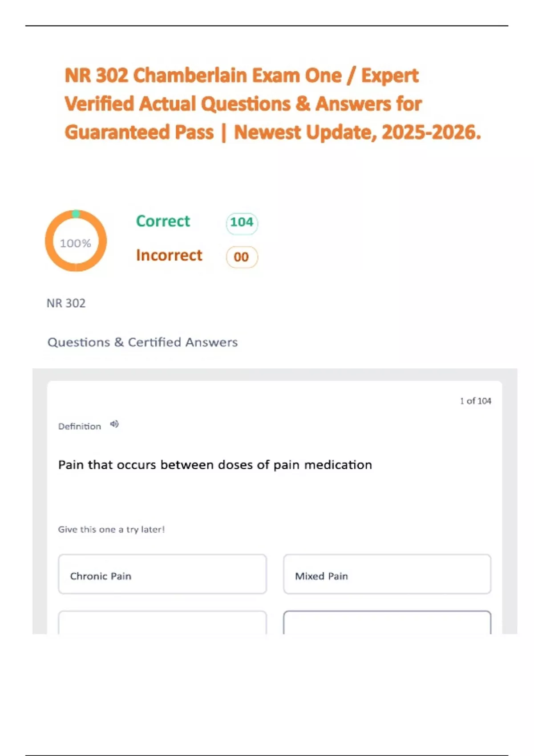This screenshot has height=756, width=534.
Task: Click the NR 302 Chamberlain Exam One title line
Action: pos(242,76)
